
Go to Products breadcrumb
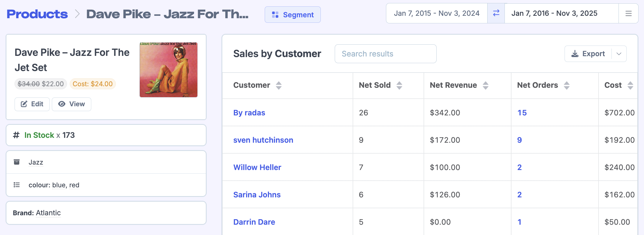(37, 14)
